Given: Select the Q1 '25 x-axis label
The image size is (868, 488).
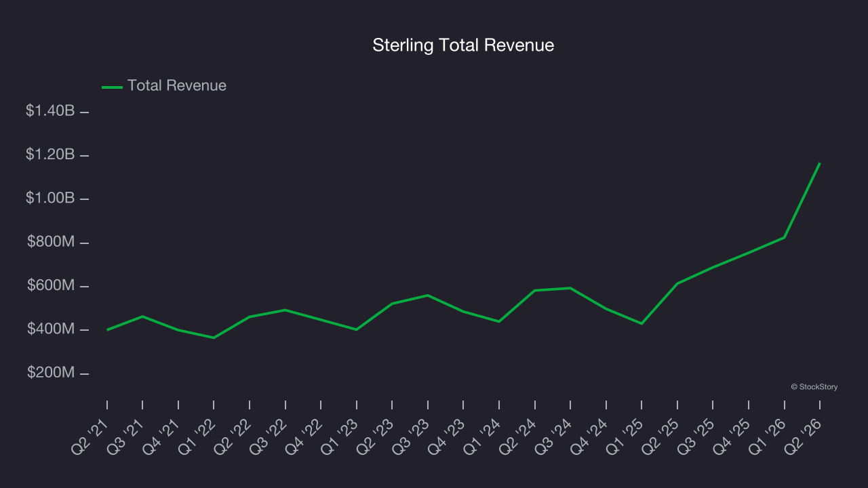Looking at the screenshot, I should (x=625, y=436).
